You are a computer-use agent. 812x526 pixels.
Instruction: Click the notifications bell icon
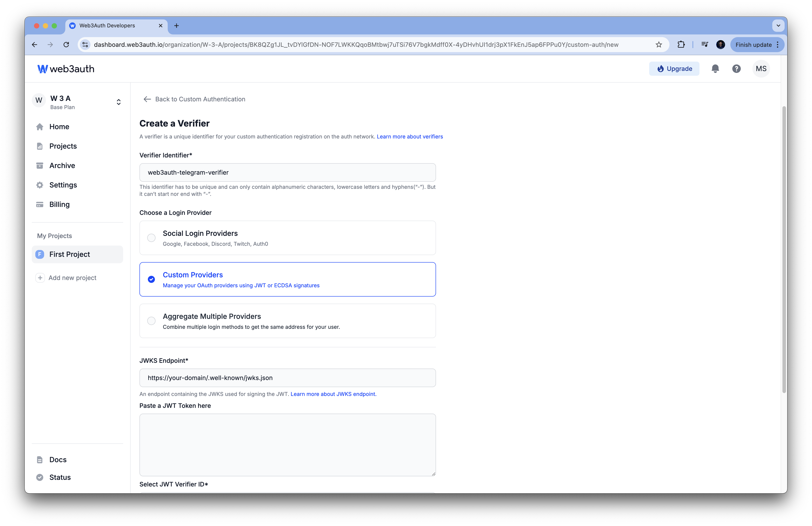point(715,68)
